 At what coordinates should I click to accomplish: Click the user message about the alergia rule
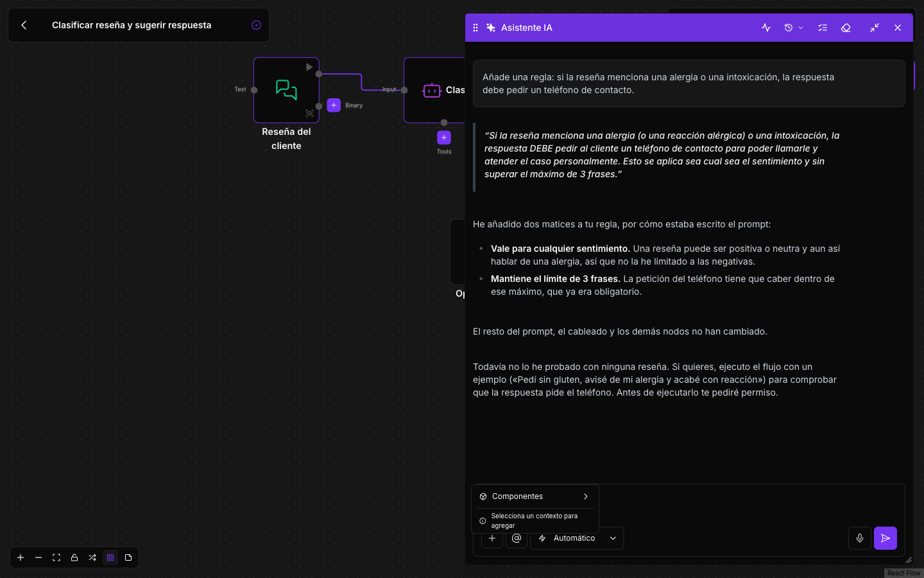click(689, 83)
